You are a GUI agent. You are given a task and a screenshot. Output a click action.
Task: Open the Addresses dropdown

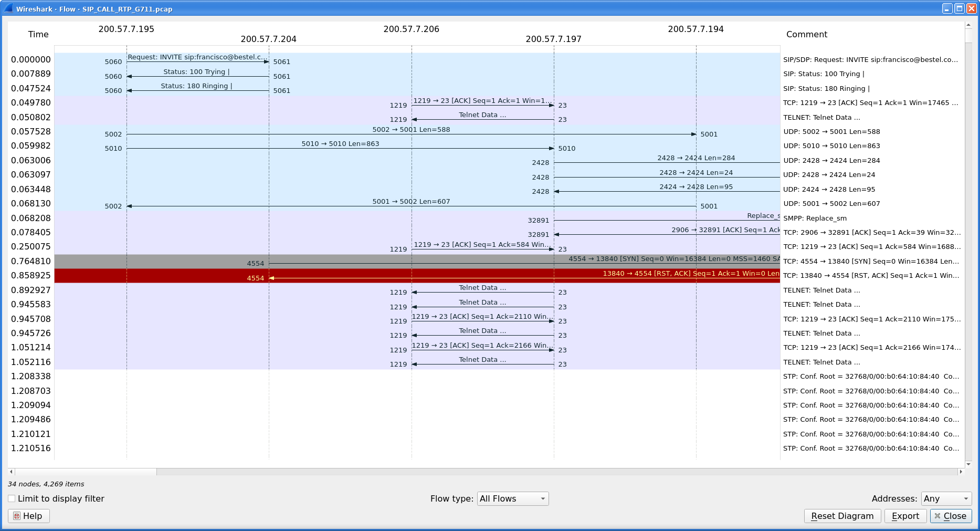click(946, 498)
